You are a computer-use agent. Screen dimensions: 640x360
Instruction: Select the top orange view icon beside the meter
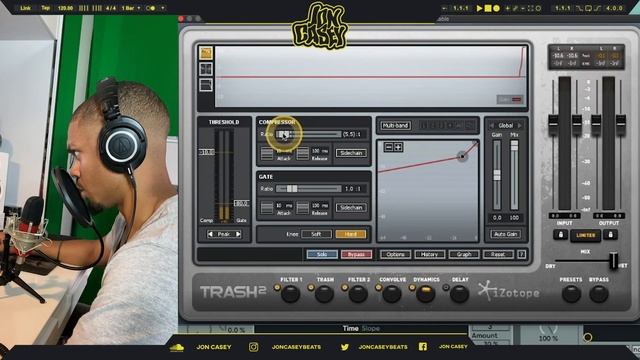206,53
